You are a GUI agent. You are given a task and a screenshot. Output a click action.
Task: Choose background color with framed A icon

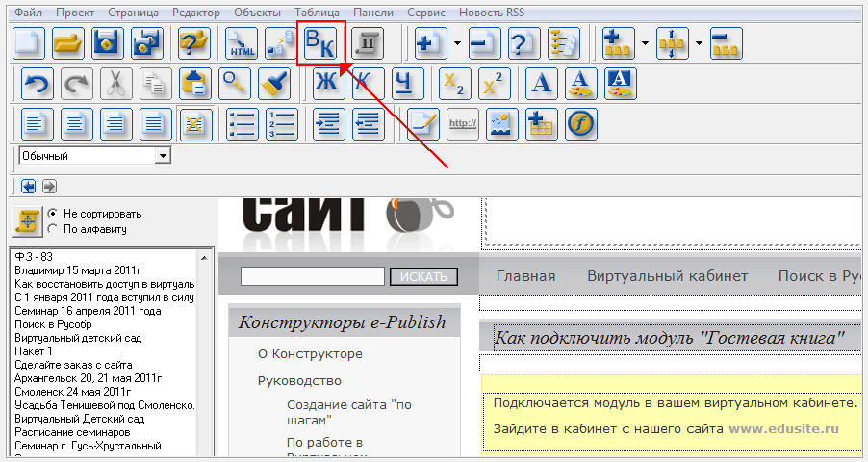pos(620,84)
